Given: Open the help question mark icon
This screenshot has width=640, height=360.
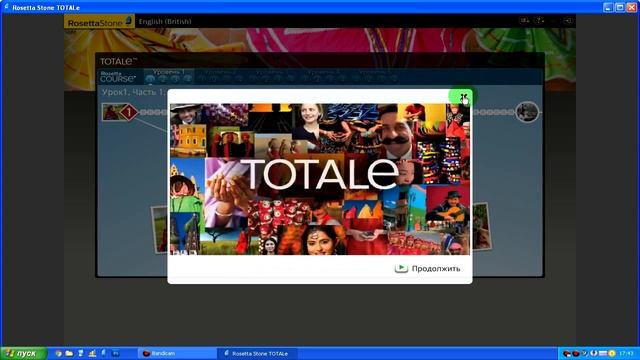Looking at the screenshot, I should [539, 20].
